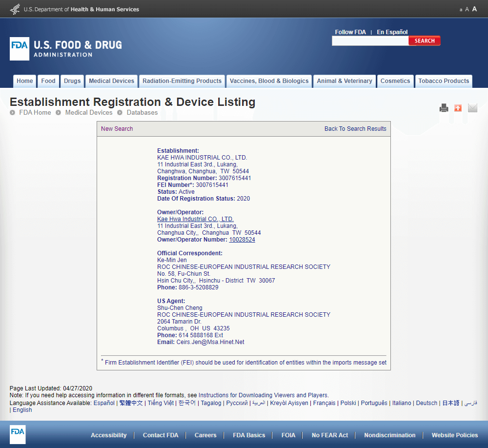488x448 pixels.
Task: Click the phone number 886-3-5208829
Action: 199,287
